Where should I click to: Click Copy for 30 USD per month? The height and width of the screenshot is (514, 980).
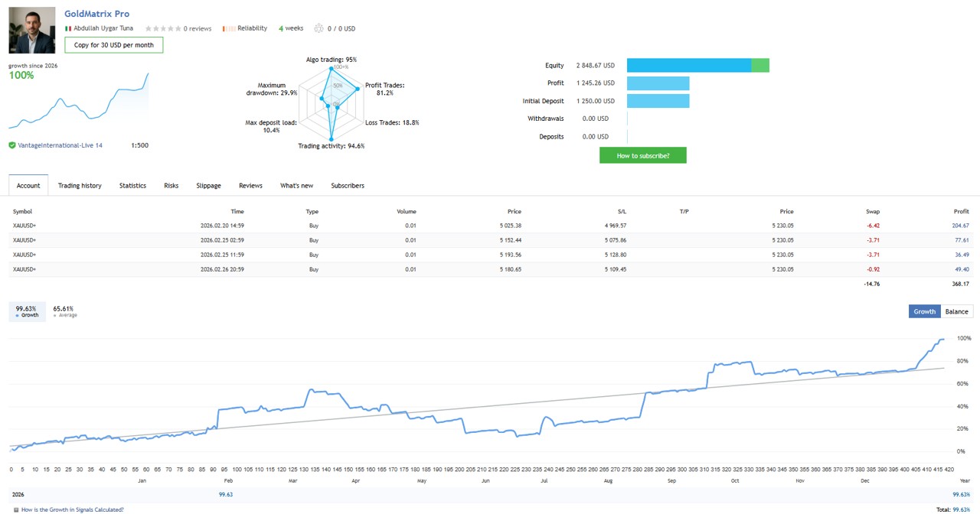point(114,45)
